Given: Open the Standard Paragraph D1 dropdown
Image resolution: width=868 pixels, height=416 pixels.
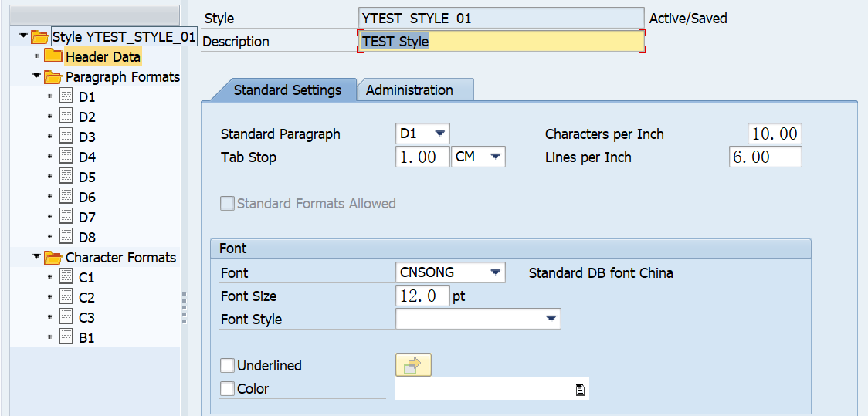Looking at the screenshot, I should point(440,134).
